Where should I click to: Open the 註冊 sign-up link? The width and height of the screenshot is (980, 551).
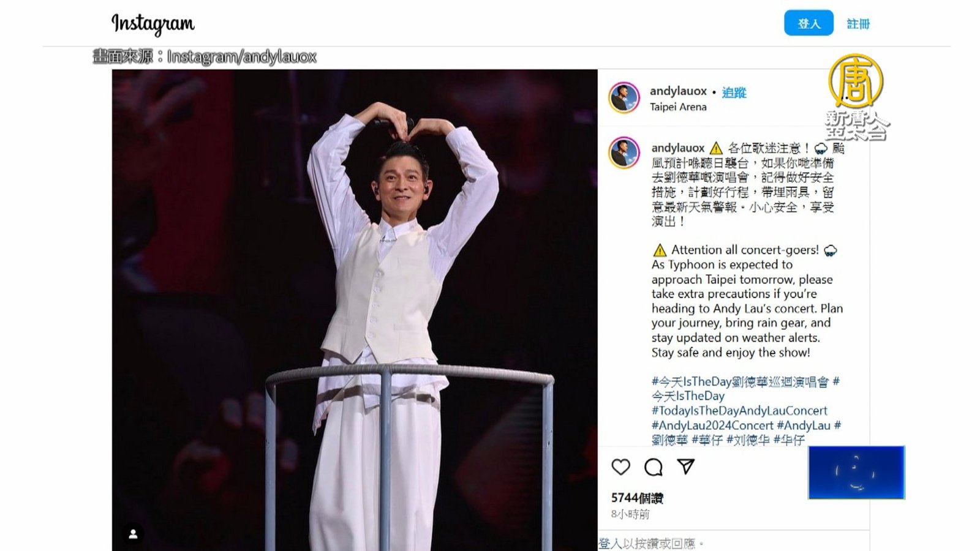pyautogui.click(x=858, y=24)
